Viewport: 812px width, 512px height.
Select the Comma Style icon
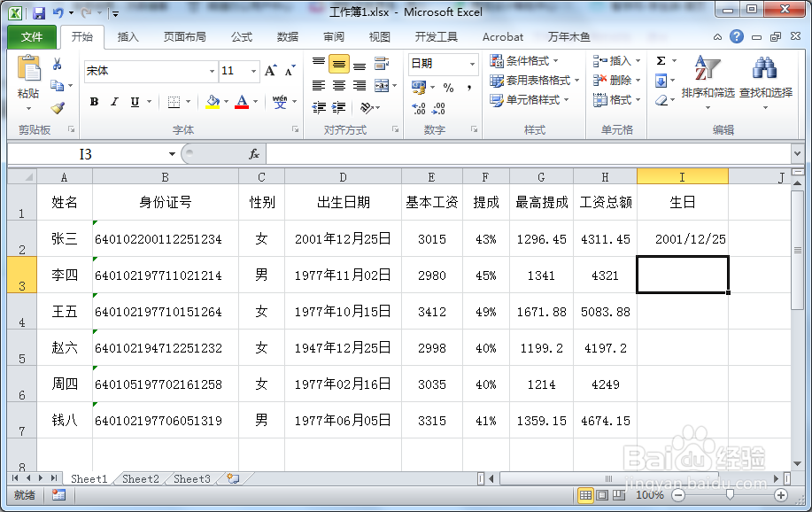tap(469, 87)
